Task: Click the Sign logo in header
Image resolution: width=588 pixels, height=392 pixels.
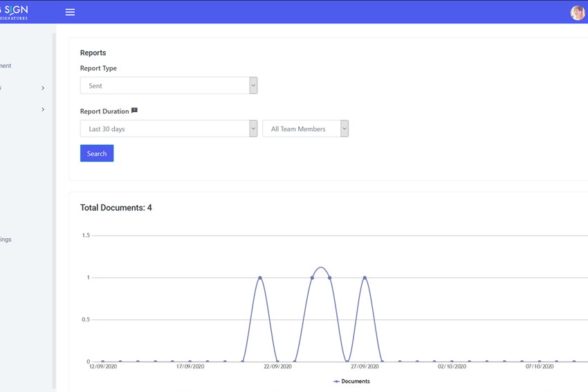Action: (14, 12)
